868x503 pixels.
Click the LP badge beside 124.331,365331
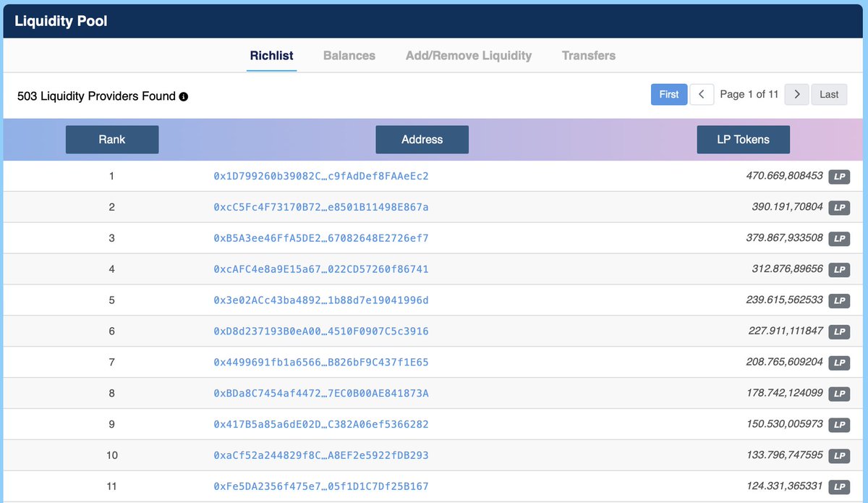tap(839, 487)
